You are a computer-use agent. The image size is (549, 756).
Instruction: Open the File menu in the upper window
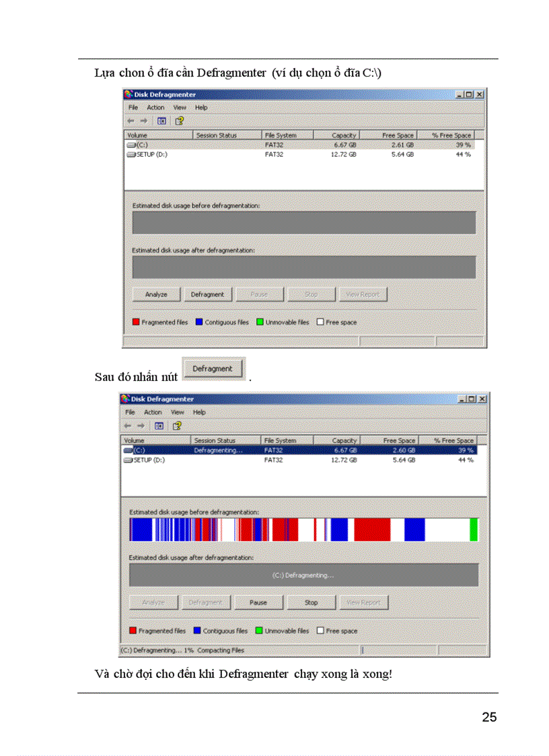pos(133,108)
